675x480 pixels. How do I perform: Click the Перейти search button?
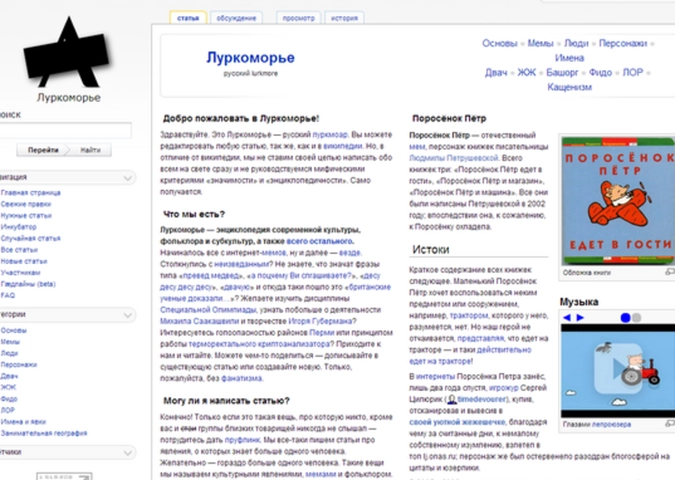pos(43,150)
